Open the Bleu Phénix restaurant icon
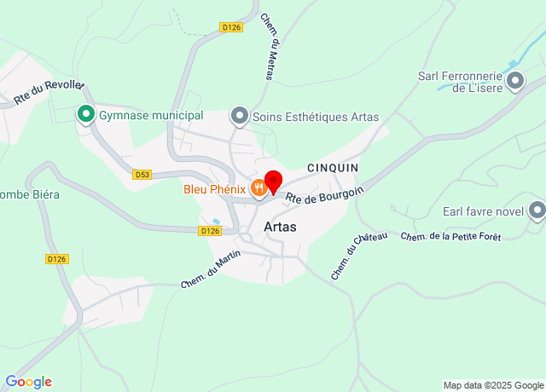This screenshot has height=392, width=546. pyautogui.click(x=258, y=188)
